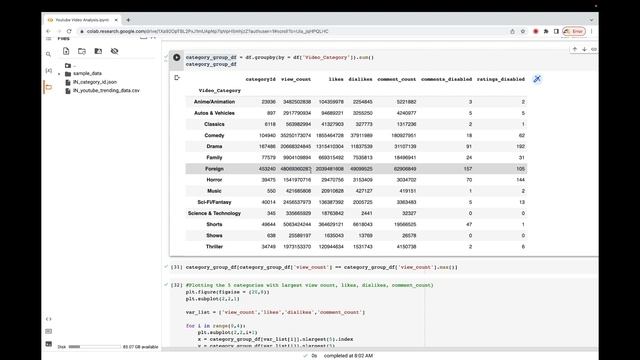
Task: Expand the sample_data folder
Action: pos(59,74)
